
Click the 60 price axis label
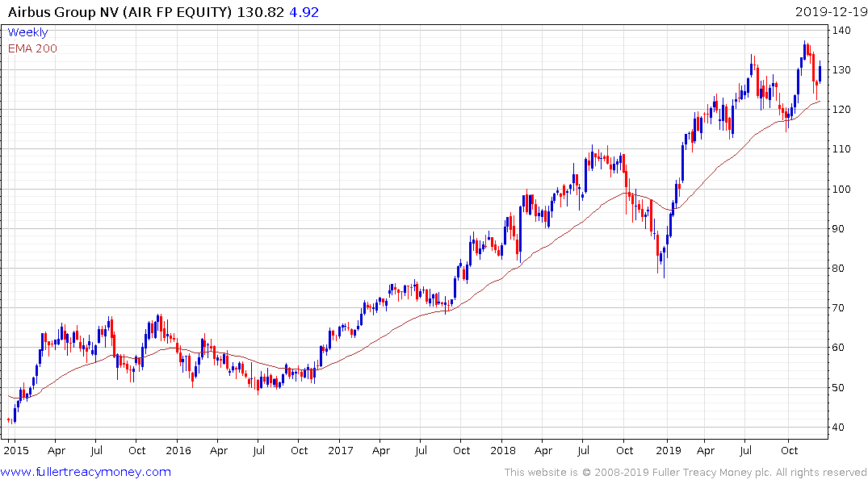(838, 348)
